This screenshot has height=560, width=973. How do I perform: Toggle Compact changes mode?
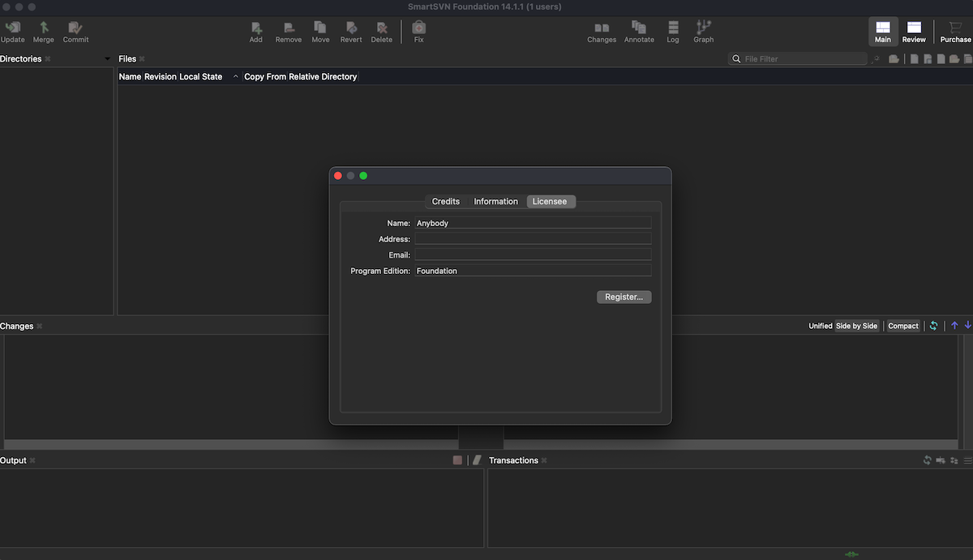[x=902, y=326]
